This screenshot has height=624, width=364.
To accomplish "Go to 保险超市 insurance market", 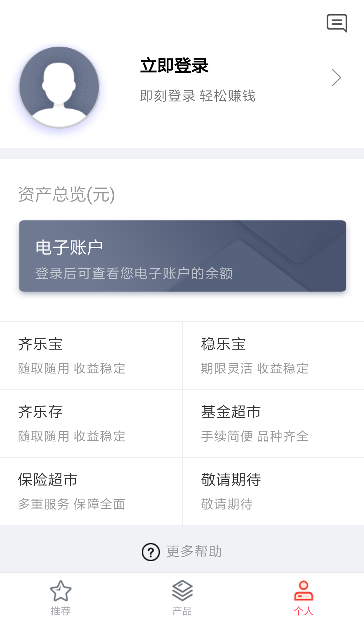I will 91,491.
